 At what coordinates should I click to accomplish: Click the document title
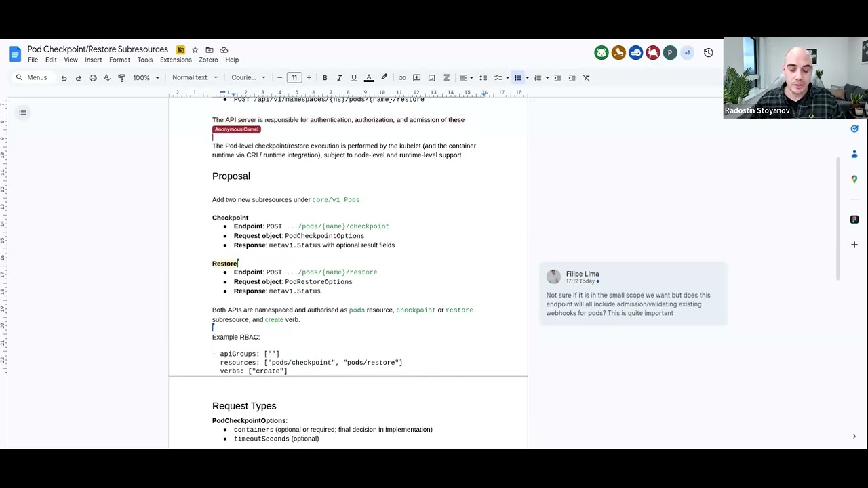(98, 49)
